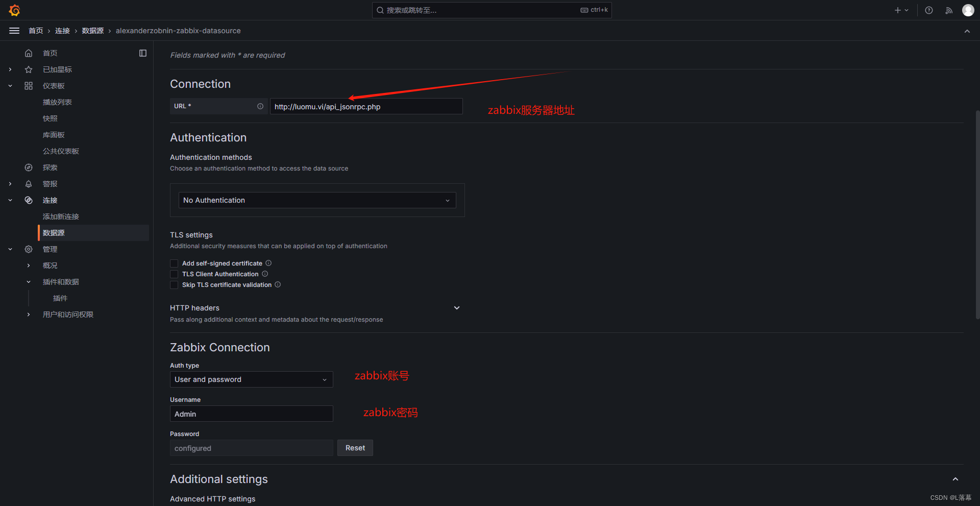Click the Grafana logo icon

(14, 10)
